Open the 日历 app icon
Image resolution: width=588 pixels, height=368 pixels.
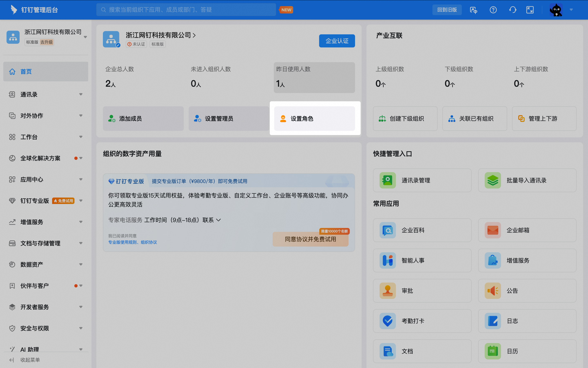pos(492,351)
